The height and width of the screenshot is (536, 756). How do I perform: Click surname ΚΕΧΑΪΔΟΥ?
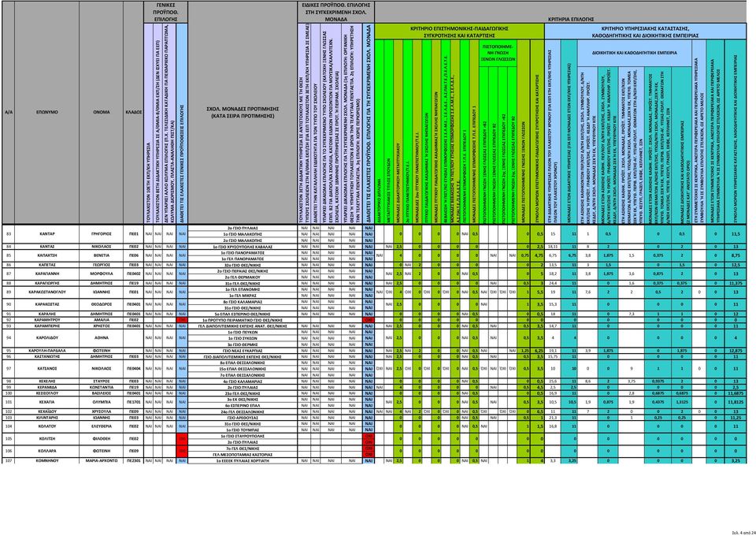46,411
